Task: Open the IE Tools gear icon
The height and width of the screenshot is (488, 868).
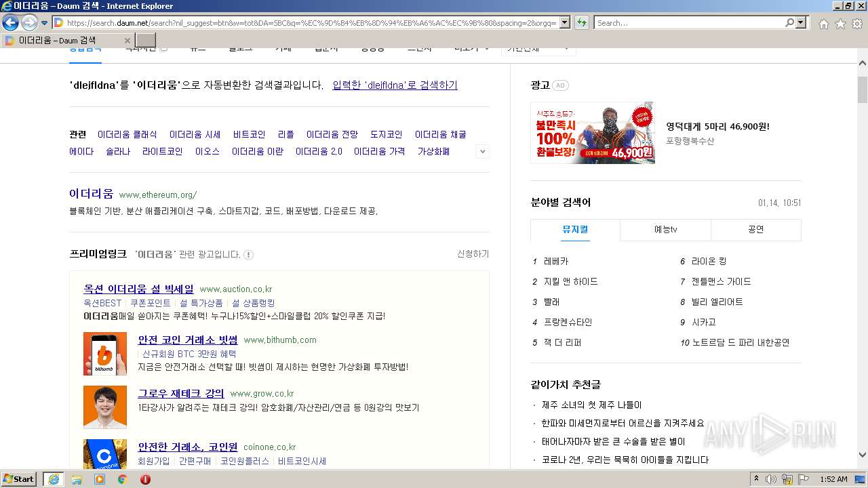Action: click(x=857, y=24)
